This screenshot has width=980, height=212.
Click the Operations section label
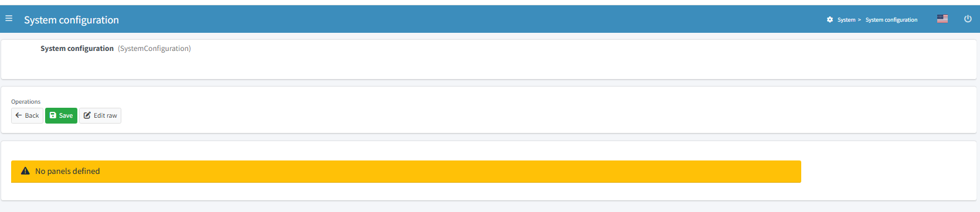26,102
